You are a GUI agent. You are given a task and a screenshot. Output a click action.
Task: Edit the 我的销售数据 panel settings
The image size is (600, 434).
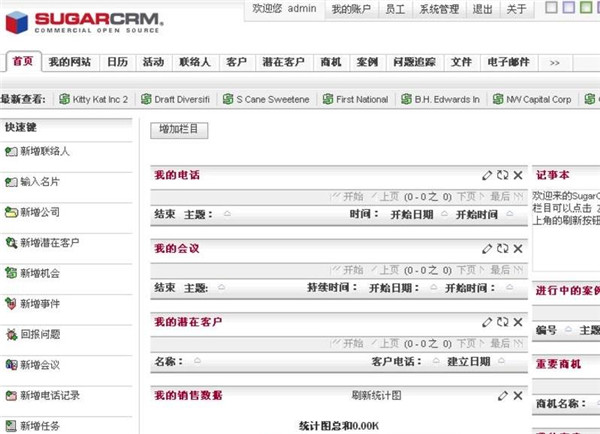point(487,396)
